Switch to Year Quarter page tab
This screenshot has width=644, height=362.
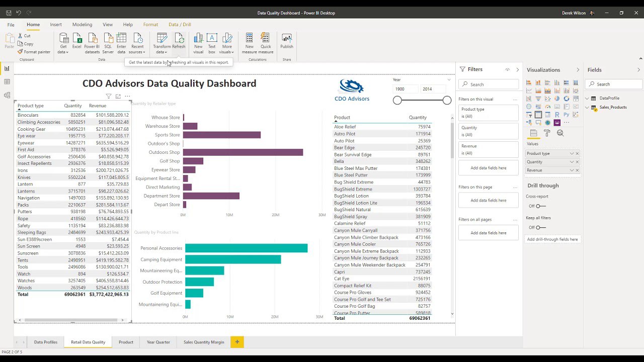click(158, 342)
